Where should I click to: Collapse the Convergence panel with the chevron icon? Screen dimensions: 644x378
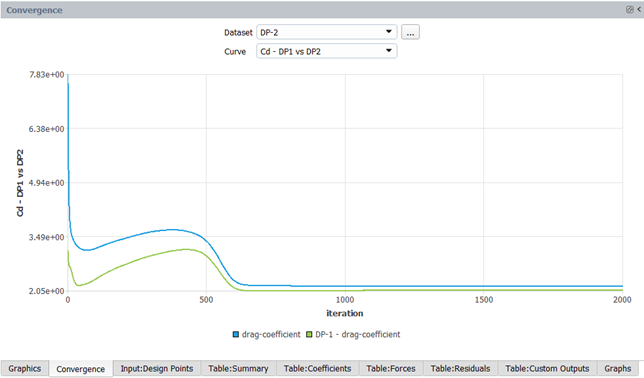(x=639, y=9)
